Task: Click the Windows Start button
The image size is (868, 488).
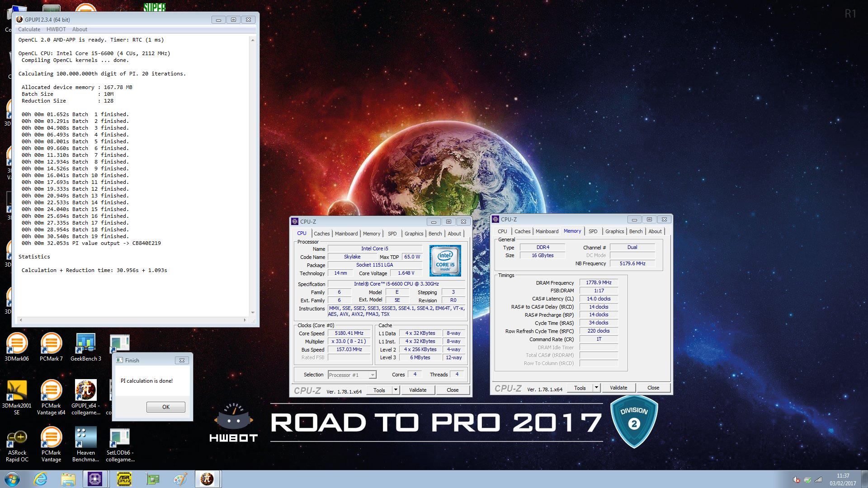Action: pyautogui.click(x=12, y=479)
